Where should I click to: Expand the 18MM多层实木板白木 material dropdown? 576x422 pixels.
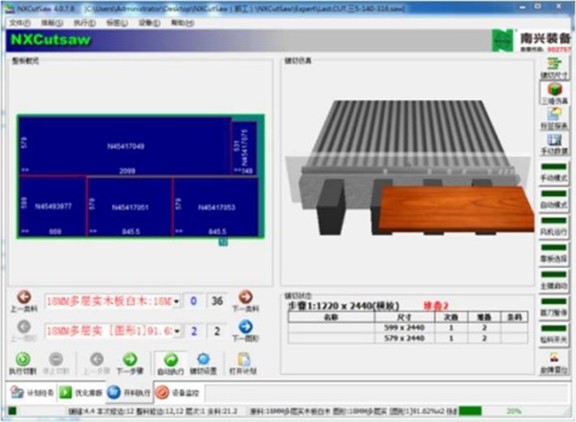click(177, 301)
